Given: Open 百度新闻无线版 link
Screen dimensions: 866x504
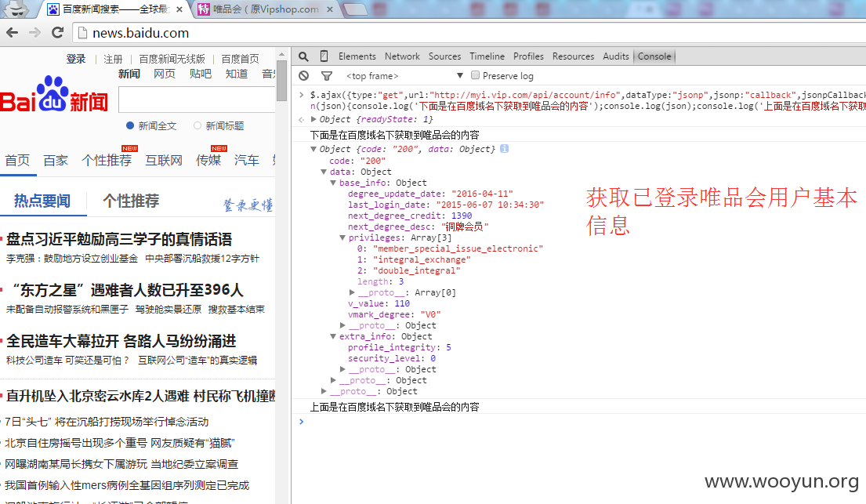Looking at the screenshot, I should (172, 59).
